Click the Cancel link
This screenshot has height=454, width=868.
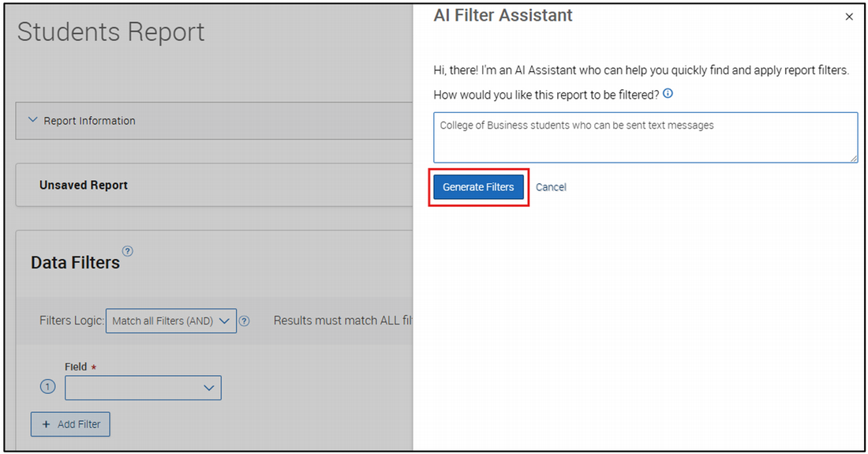551,187
